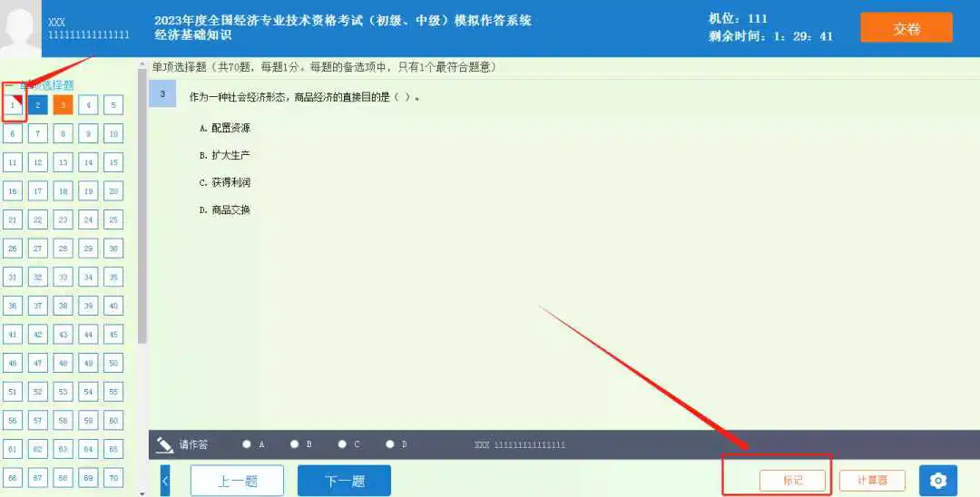980x497 pixels.
Task: Jump to flagged question 1
Action: tap(13, 105)
